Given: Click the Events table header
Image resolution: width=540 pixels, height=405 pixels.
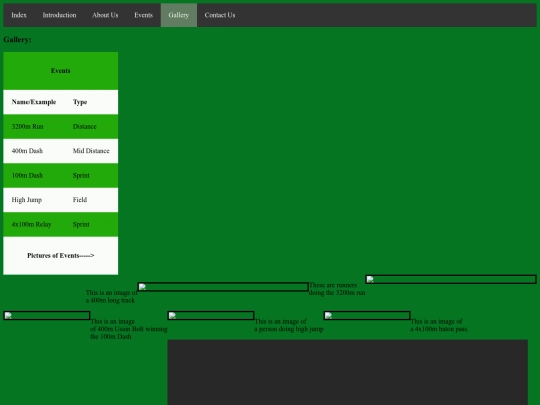Looking at the screenshot, I should tap(61, 71).
